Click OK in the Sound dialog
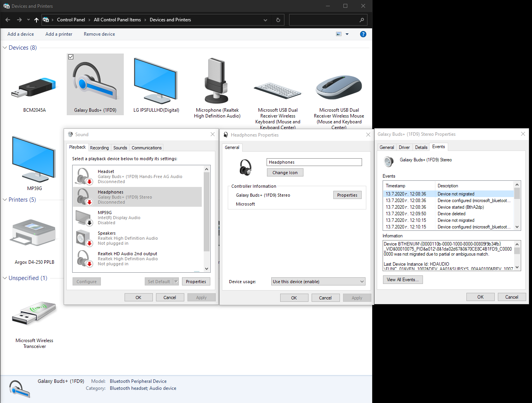 point(139,297)
